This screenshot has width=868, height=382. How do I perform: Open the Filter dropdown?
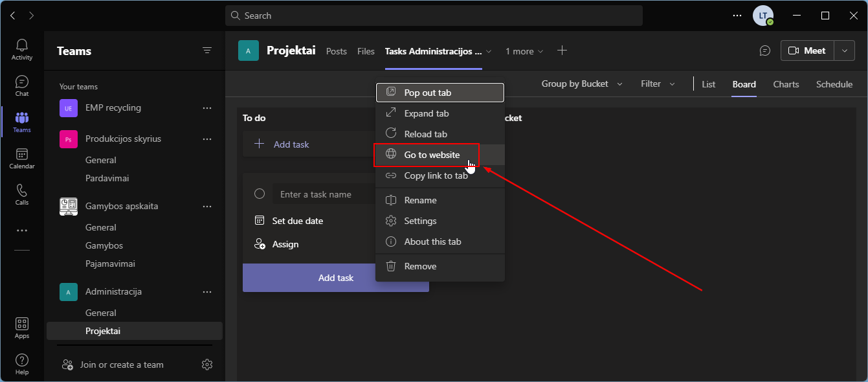[x=658, y=84]
